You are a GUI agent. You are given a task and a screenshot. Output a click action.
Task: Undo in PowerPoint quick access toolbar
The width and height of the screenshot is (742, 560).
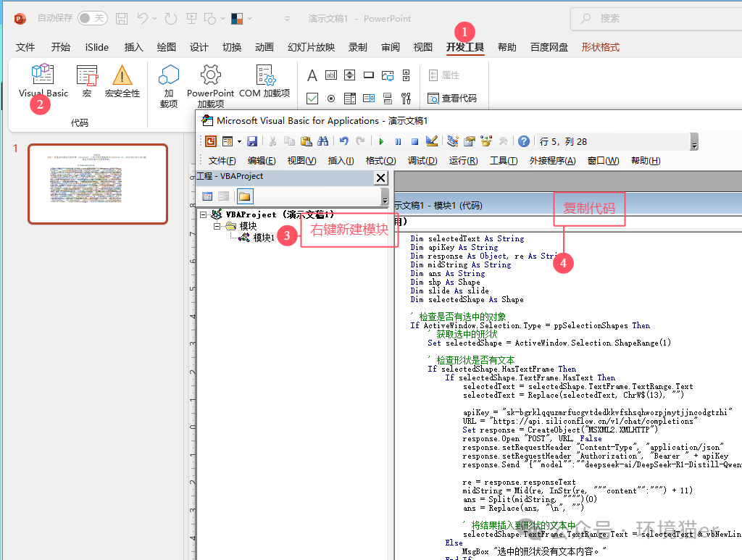[143, 18]
